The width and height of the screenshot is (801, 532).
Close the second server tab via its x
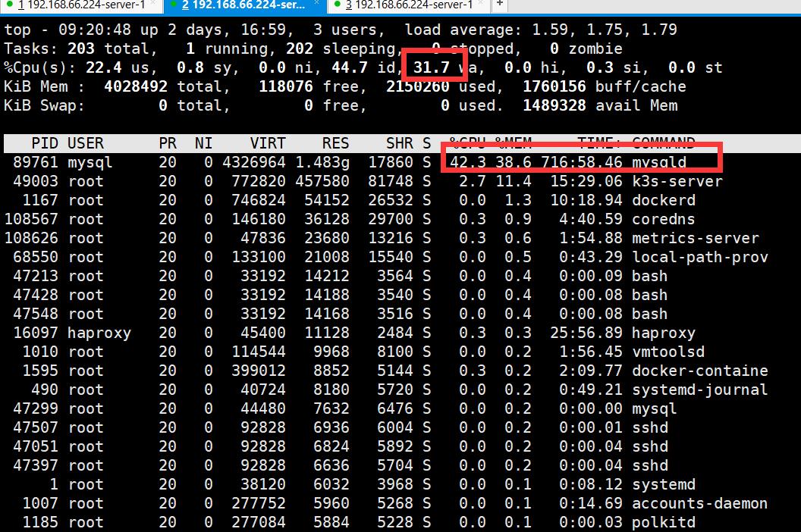click(x=315, y=4)
